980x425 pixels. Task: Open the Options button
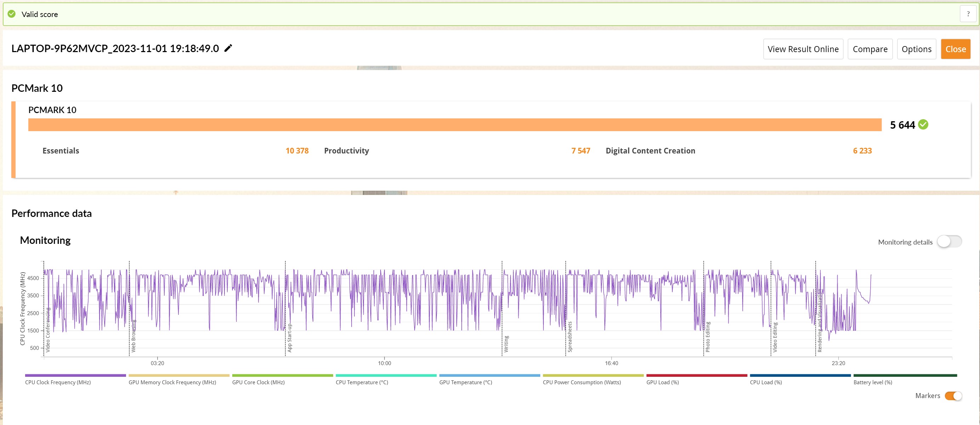tap(916, 49)
